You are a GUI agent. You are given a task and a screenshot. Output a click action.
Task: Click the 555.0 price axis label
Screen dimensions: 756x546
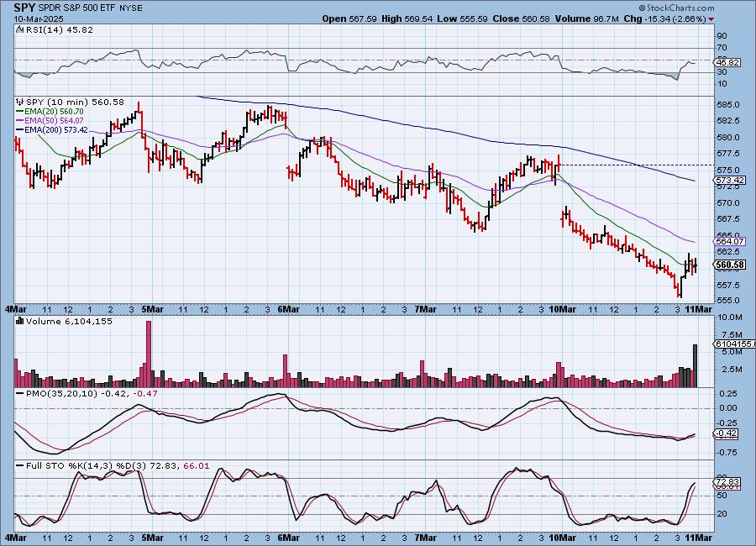pyautogui.click(x=728, y=300)
